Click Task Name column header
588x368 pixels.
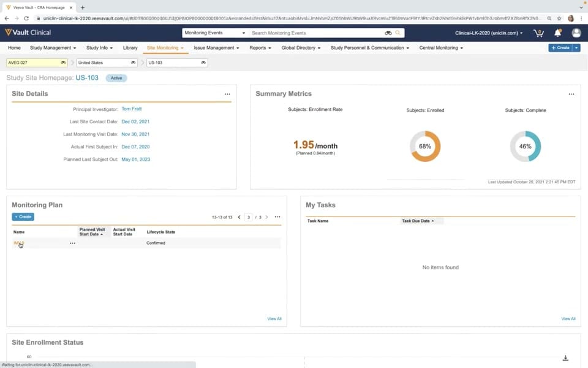point(318,221)
